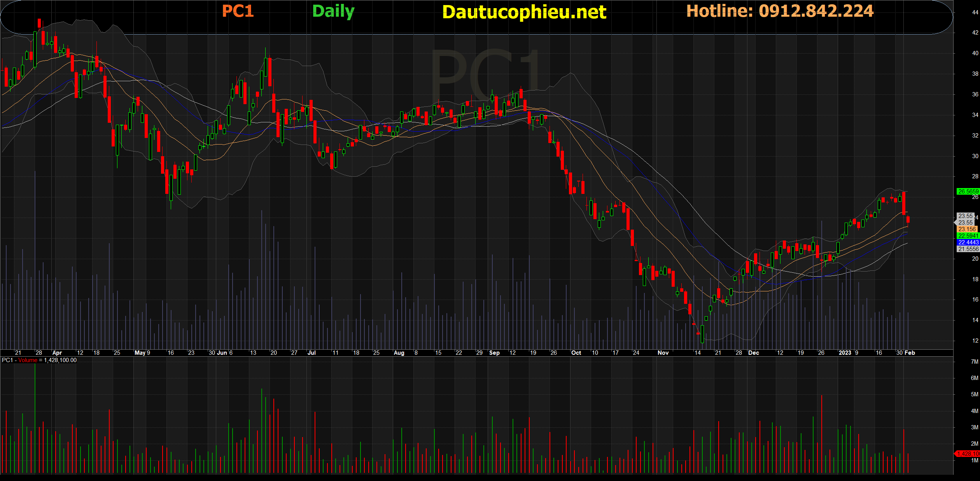Open the Dautucophieu.net website text

click(524, 12)
